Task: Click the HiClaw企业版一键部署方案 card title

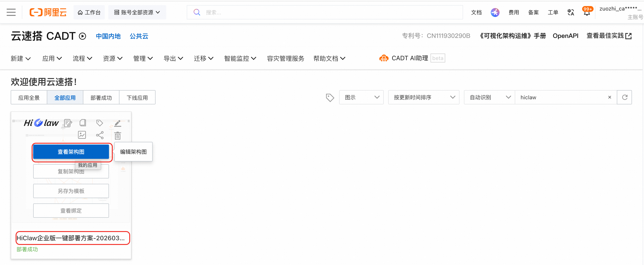Action: pyautogui.click(x=71, y=238)
